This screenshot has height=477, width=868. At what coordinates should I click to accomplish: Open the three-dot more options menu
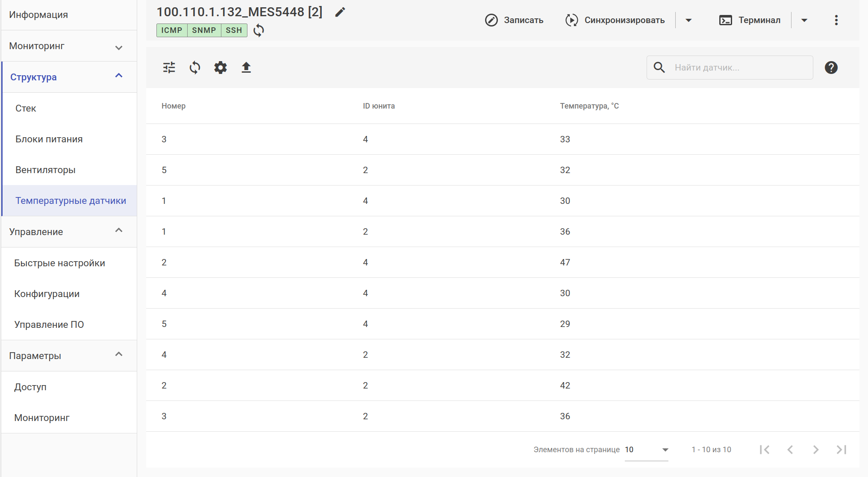click(x=836, y=20)
